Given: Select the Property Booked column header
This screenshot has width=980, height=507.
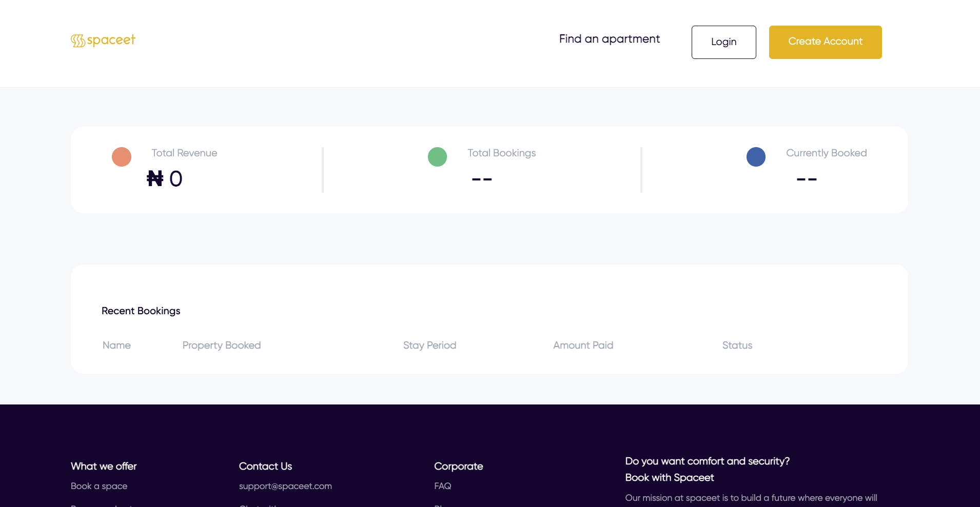Looking at the screenshot, I should pos(222,346).
